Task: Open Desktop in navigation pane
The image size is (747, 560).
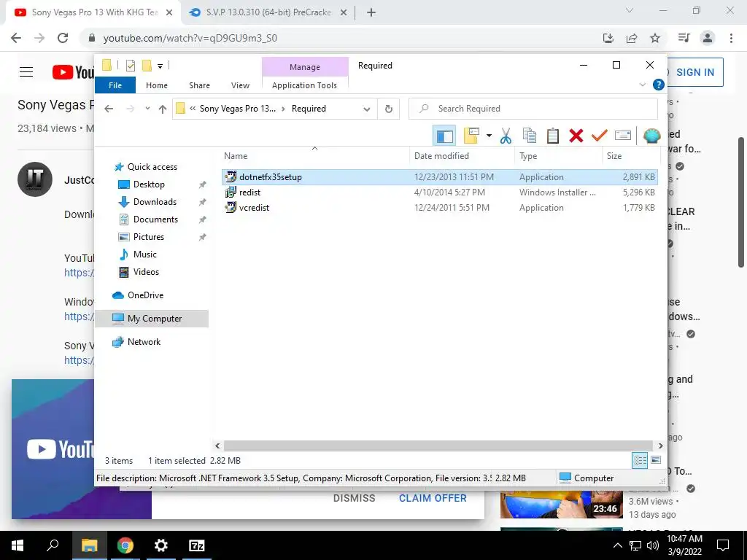Action: click(149, 184)
